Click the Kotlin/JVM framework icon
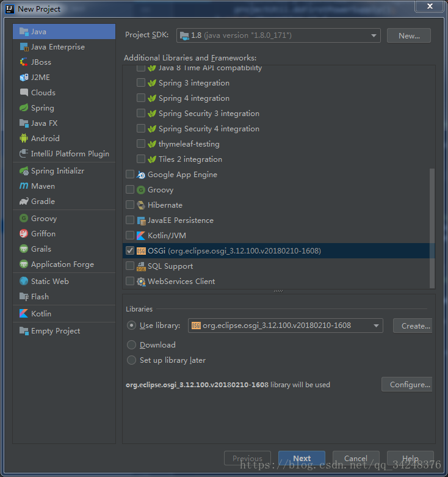This screenshot has width=448, height=477. (x=141, y=236)
